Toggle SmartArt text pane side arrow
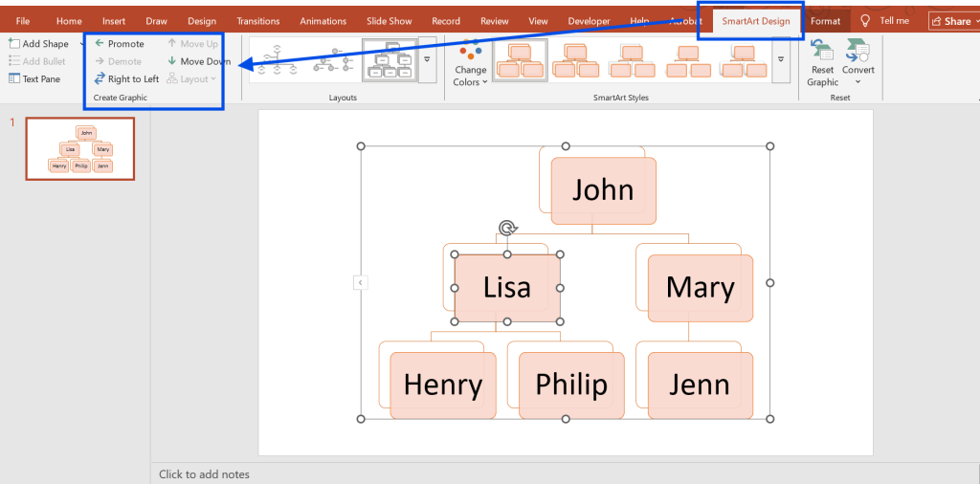 tap(361, 282)
